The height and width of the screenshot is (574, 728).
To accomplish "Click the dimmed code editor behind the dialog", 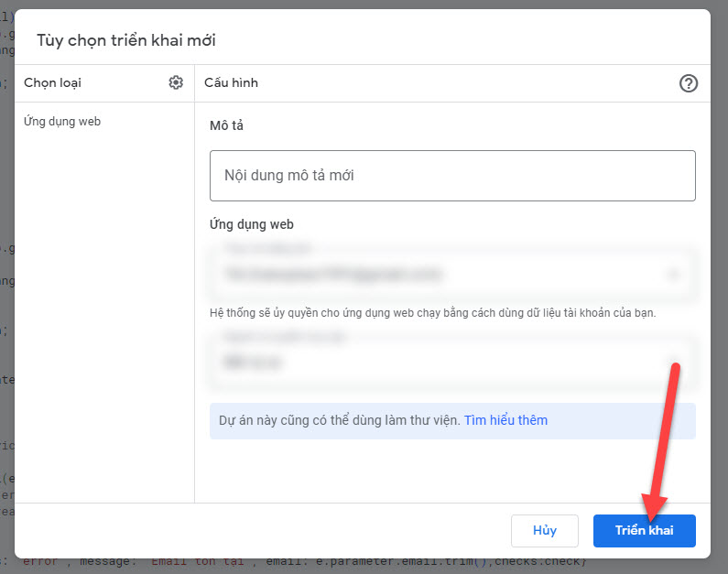I will (6, 275).
